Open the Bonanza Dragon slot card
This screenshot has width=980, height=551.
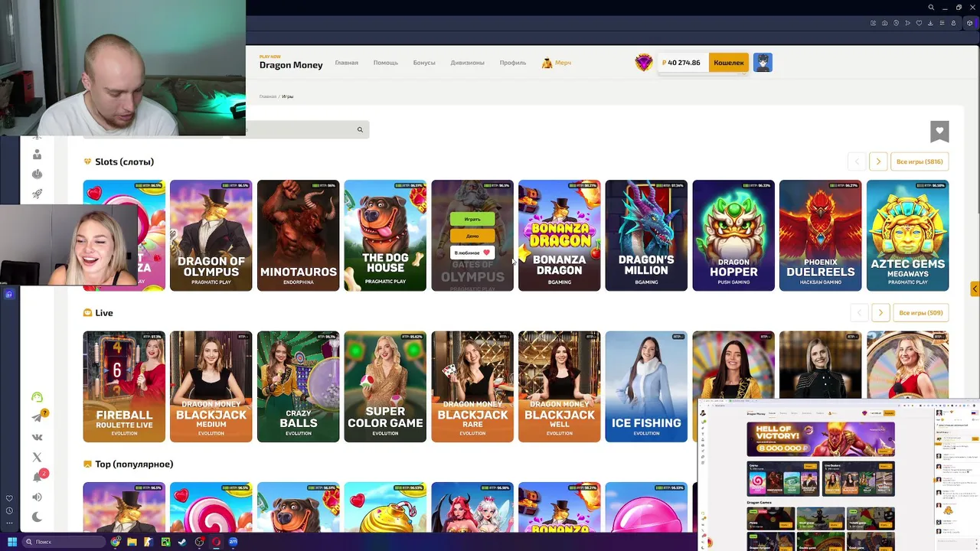[559, 236]
